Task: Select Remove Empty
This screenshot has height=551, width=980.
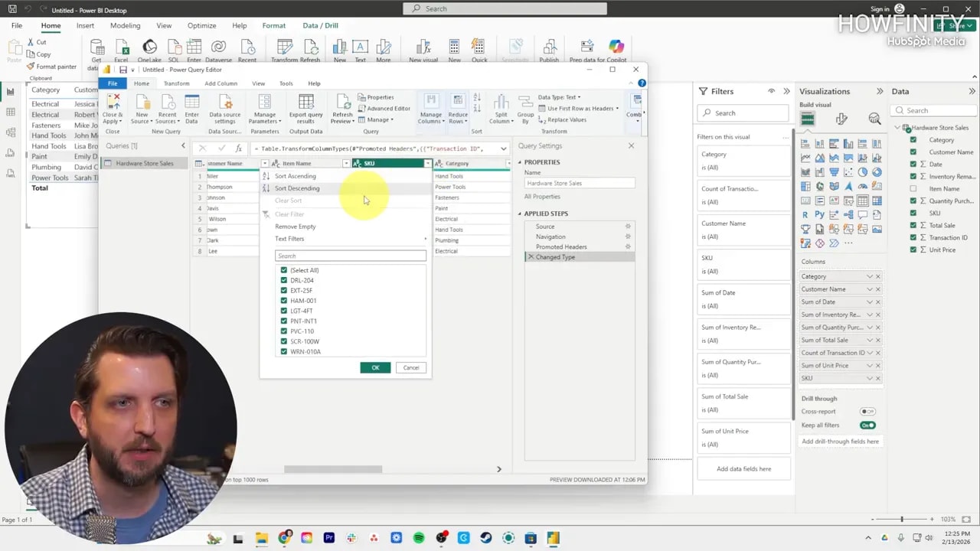Action: click(x=296, y=227)
